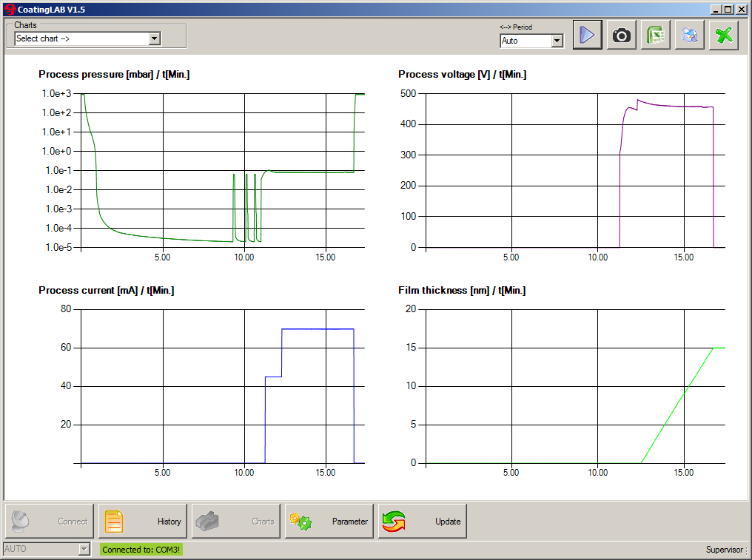This screenshot has width=752, height=560.
Task: Click the CoatingLAB app icon in title bar
Action: click(x=10, y=9)
